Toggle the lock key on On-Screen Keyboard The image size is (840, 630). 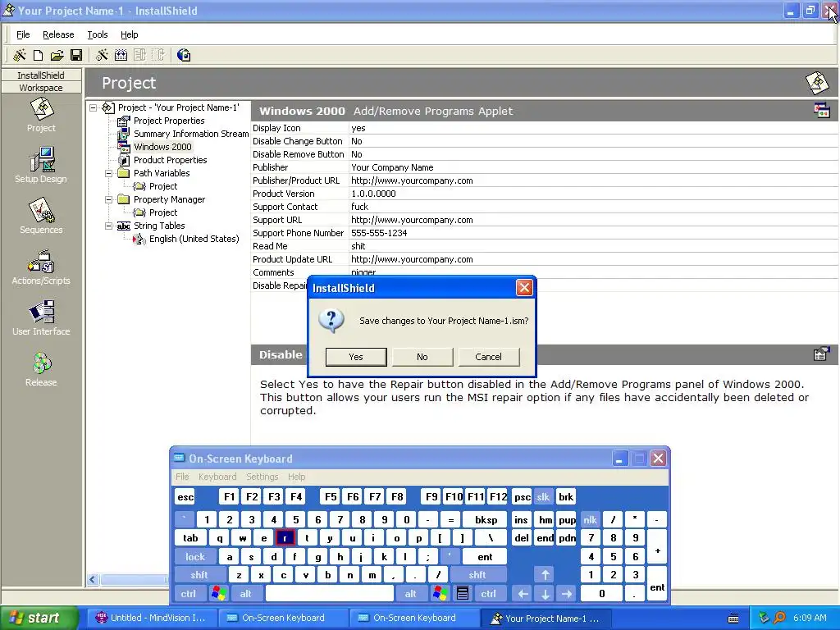[195, 557]
